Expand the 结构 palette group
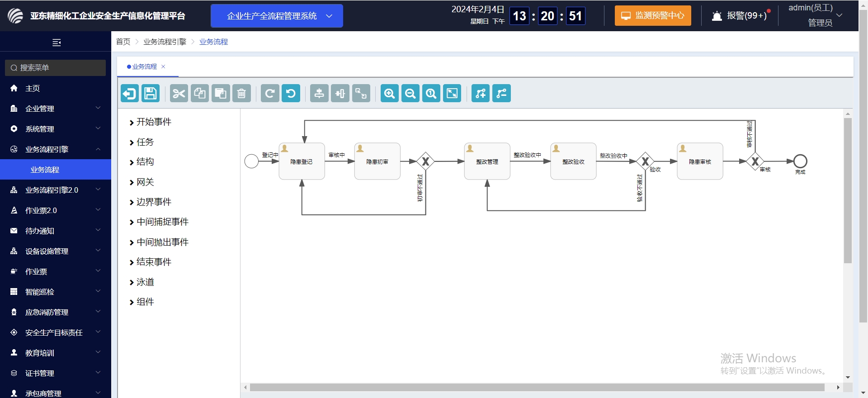 click(x=142, y=162)
